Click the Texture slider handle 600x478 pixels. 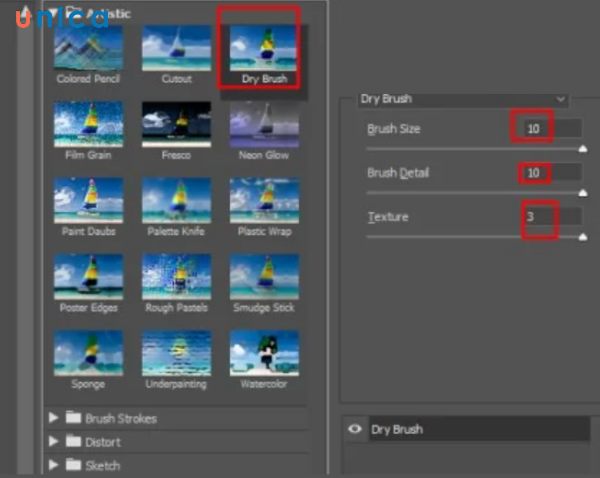pyautogui.click(x=583, y=237)
